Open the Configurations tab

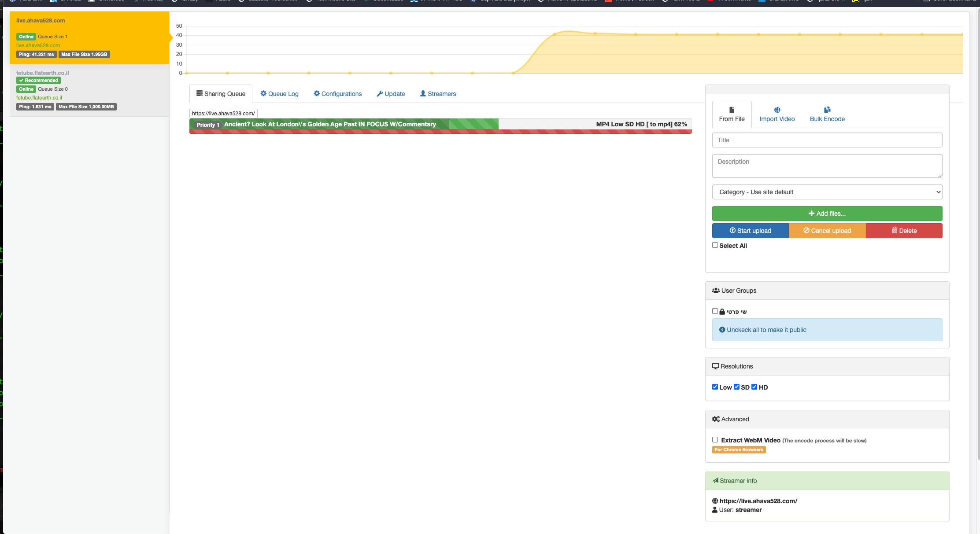337,94
